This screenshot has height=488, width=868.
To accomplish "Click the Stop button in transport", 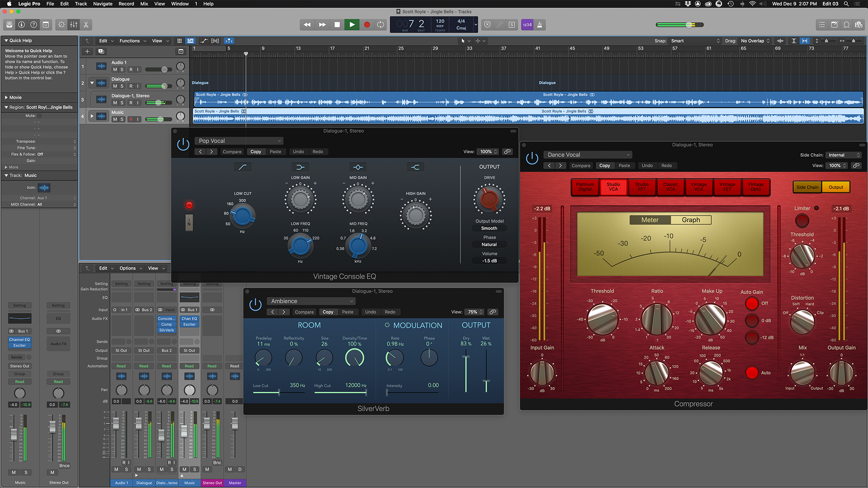I will click(337, 25).
